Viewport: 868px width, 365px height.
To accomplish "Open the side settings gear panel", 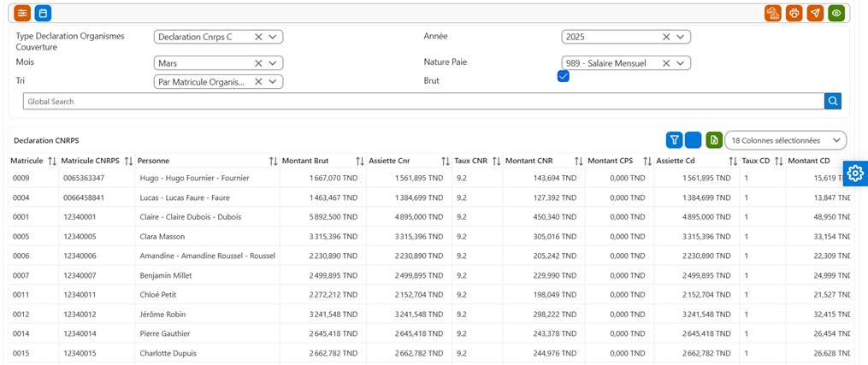I will [855, 174].
